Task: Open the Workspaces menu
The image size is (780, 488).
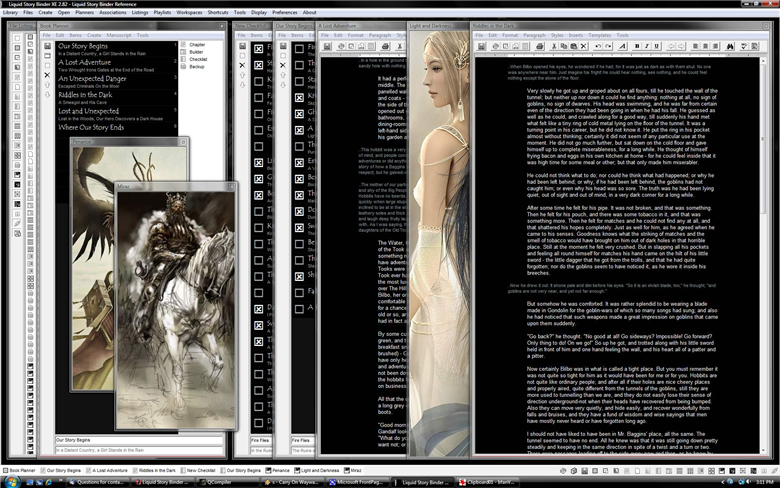Action: [x=190, y=12]
